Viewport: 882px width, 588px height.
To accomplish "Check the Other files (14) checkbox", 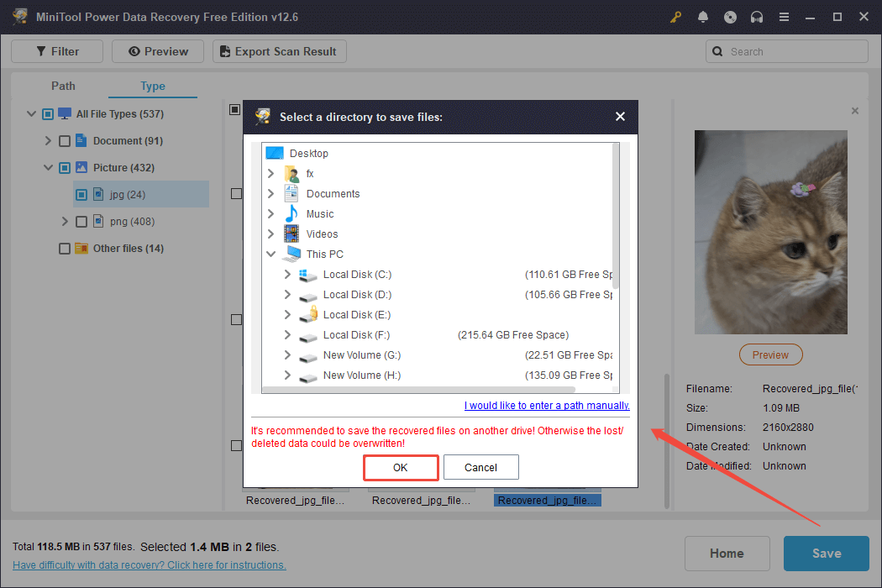I will 65,248.
